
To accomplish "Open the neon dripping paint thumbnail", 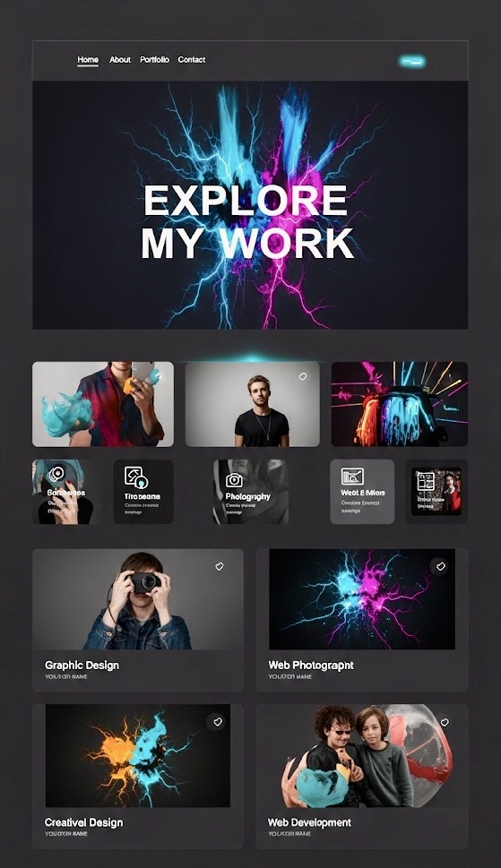I will 399,404.
